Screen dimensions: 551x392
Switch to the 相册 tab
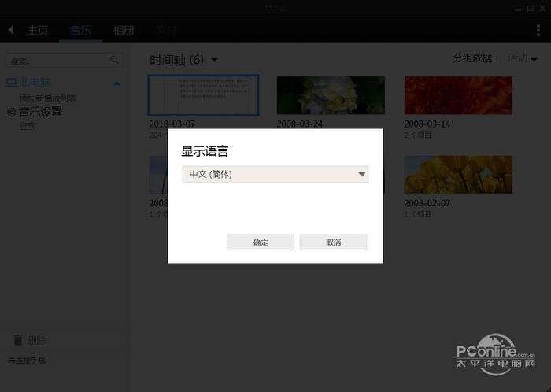[124, 31]
